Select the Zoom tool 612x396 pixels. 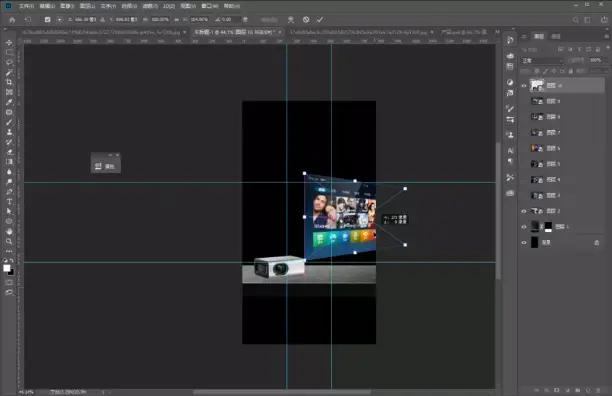9,242
